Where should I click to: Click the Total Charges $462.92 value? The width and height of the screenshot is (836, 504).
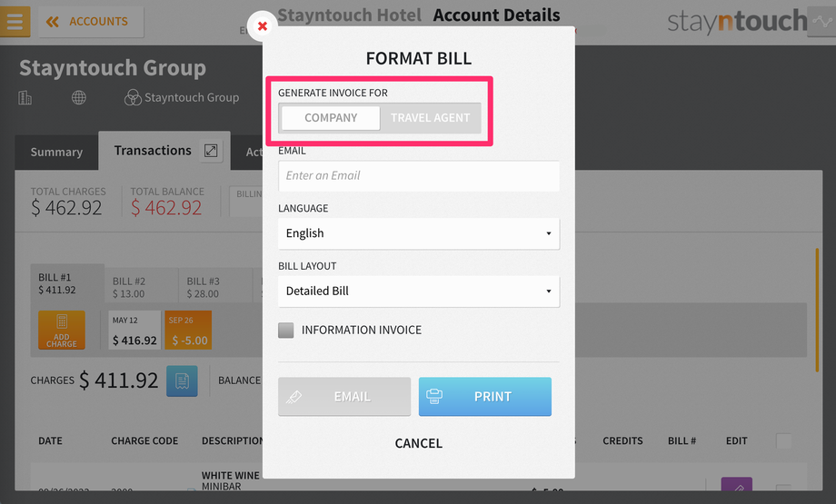pyautogui.click(x=66, y=208)
